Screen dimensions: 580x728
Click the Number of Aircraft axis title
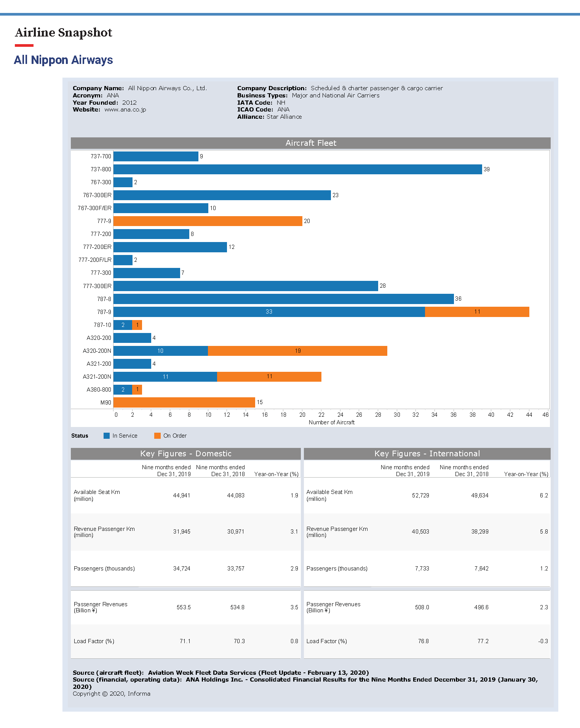pos(331,422)
